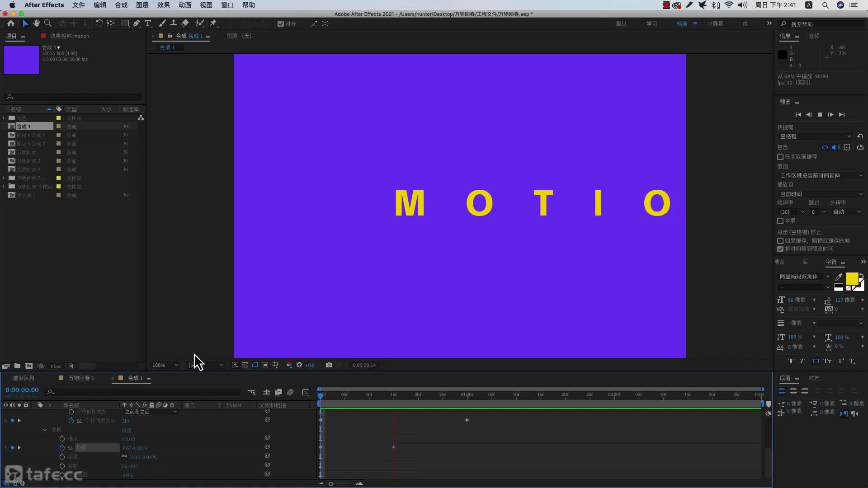868x488 pixels.
Task: Open the 100% magnification dropdown
Action: pos(165,365)
